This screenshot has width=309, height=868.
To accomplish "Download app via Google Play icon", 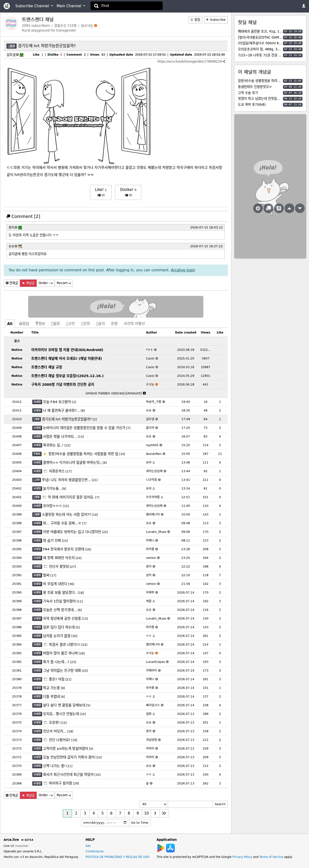I will [x=161, y=848].
